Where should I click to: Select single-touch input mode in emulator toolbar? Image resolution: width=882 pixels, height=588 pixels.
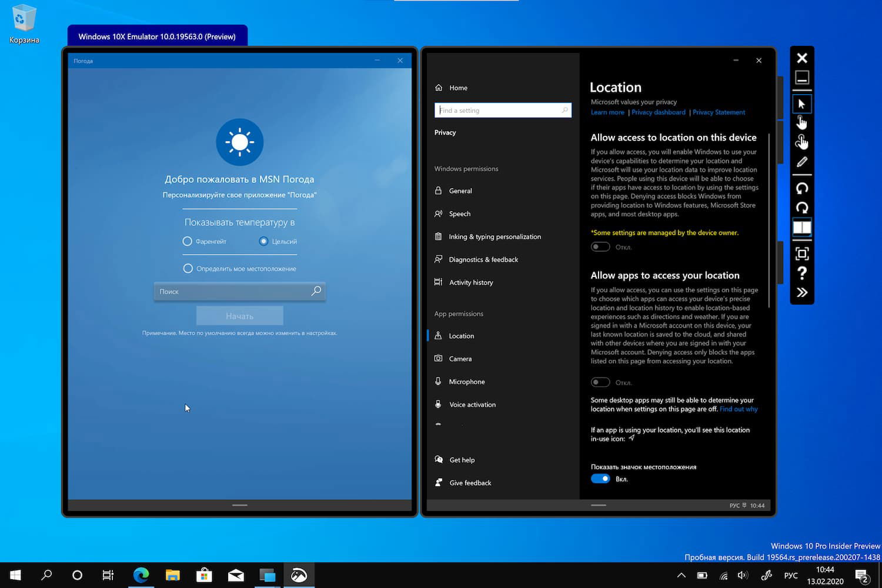(x=801, y=122)
